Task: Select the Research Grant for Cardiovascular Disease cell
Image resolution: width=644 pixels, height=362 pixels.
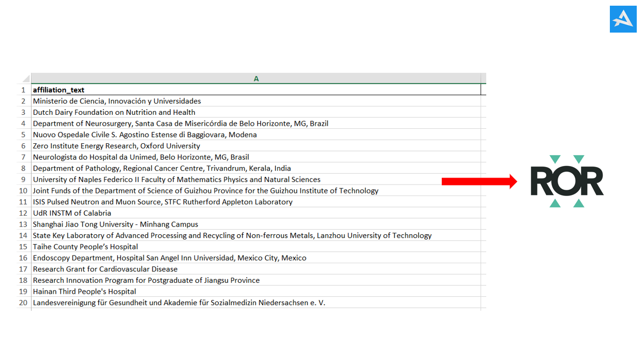Action: coord(105,269)
